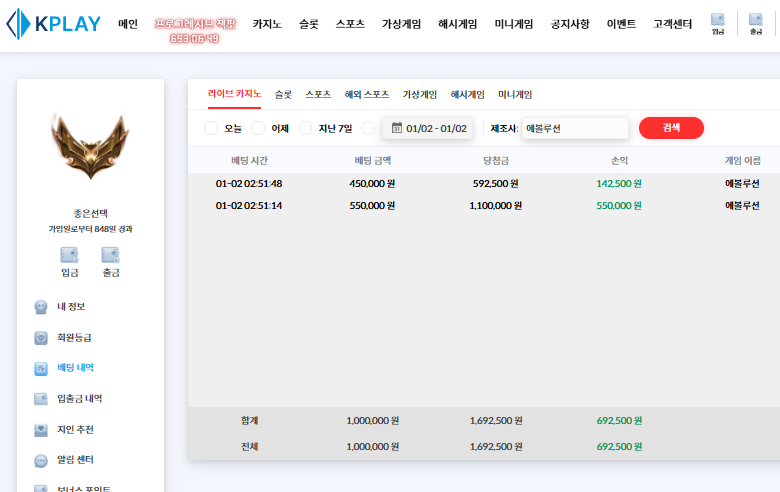Open 입출금 내역 in the sidebar
Screen dimensions: 780x492
pyautogui.click(x=78, y=399)
